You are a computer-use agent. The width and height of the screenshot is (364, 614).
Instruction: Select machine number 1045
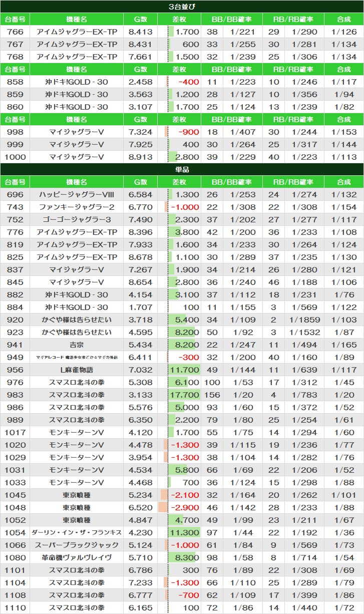point(15,495)
